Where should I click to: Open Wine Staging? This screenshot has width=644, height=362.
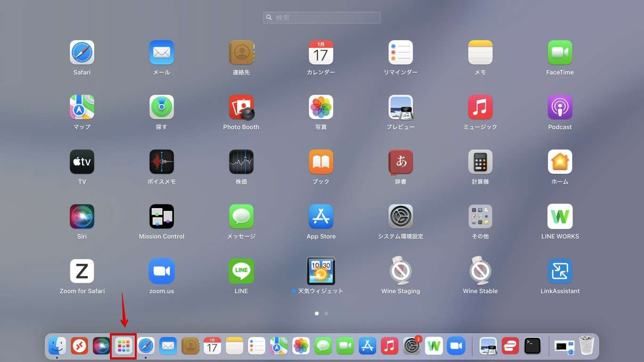pyautogui.click(x=401, y=271)
